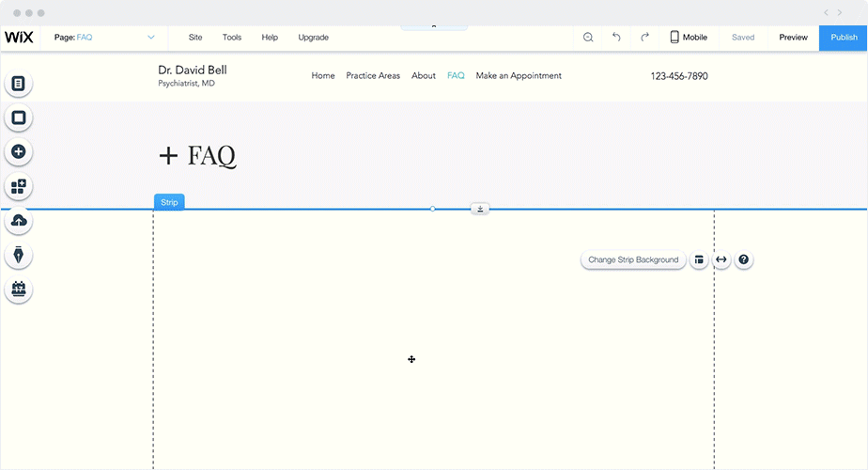Screen dimensions: 868x470
Task: Click the strip Stretch arrows icon
Action: (x=721, y=259)
